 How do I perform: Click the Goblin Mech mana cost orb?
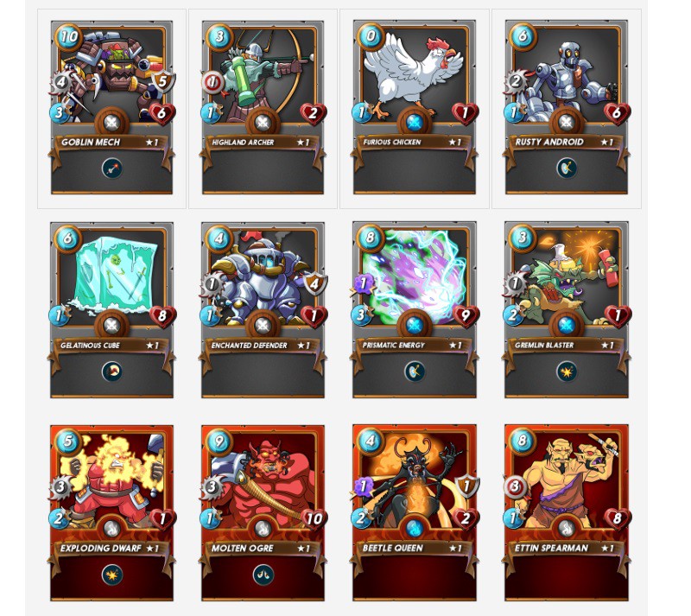(x=69, y=36)
